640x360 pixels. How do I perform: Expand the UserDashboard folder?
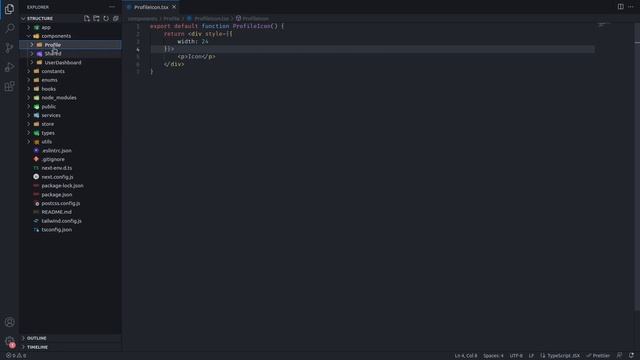click(x=71, y=62)
